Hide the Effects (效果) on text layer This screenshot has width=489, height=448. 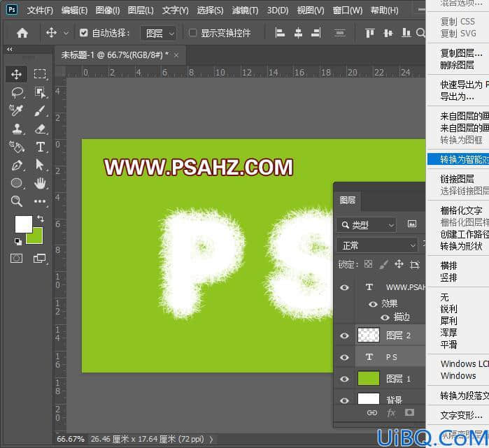pyautogui.click(x=373, y=304)
